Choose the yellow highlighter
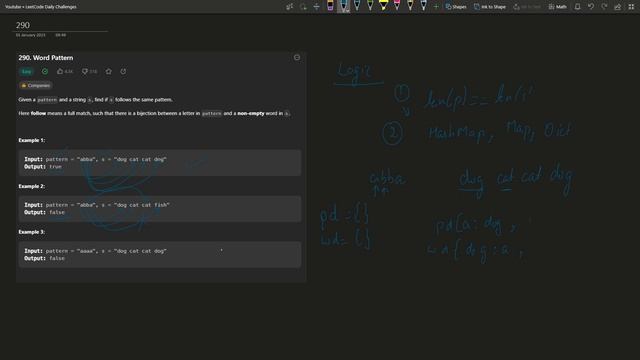Viewport: 640px width, 360px height. (383, 6)
